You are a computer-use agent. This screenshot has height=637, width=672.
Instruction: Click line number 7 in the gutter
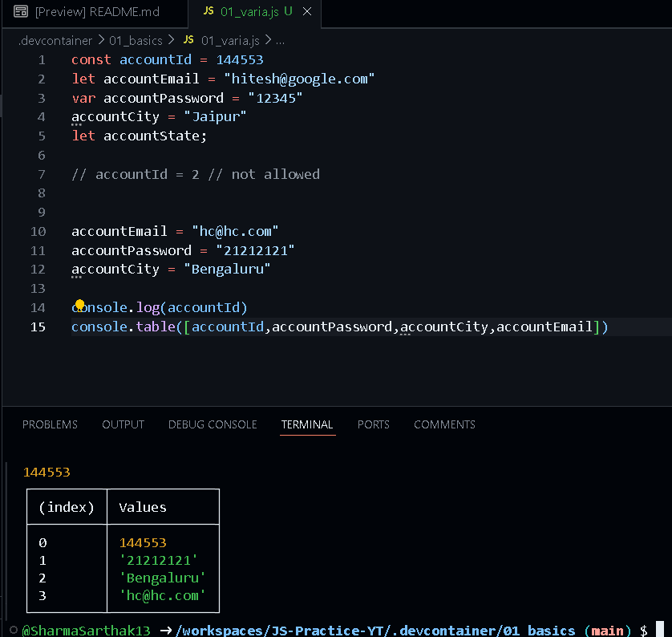(x=42, y=174)
